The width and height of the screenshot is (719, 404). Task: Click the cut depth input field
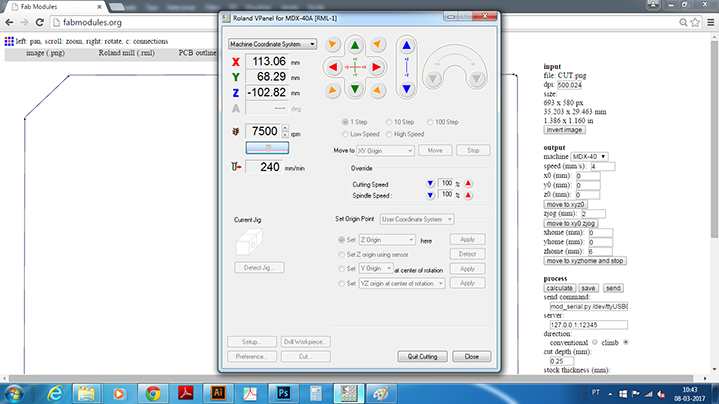[562, 361]
